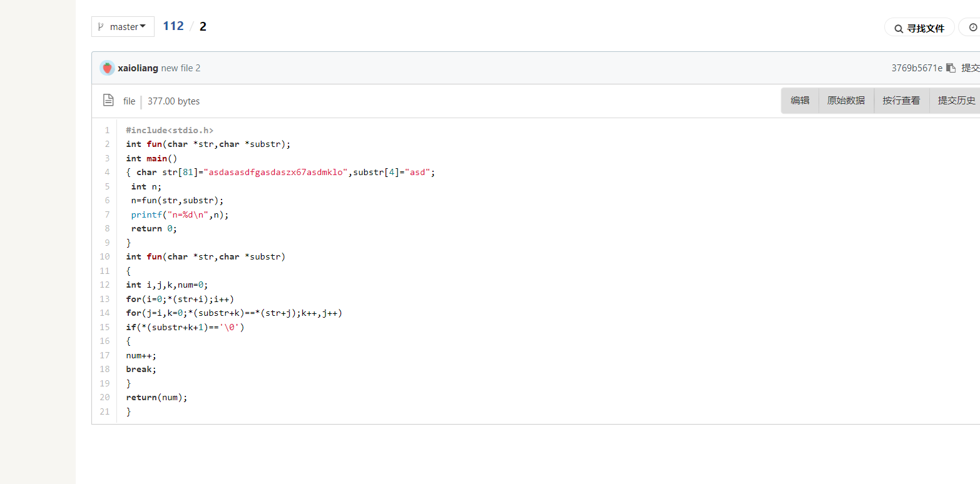View raw data via 原始数据

(846, 101)
